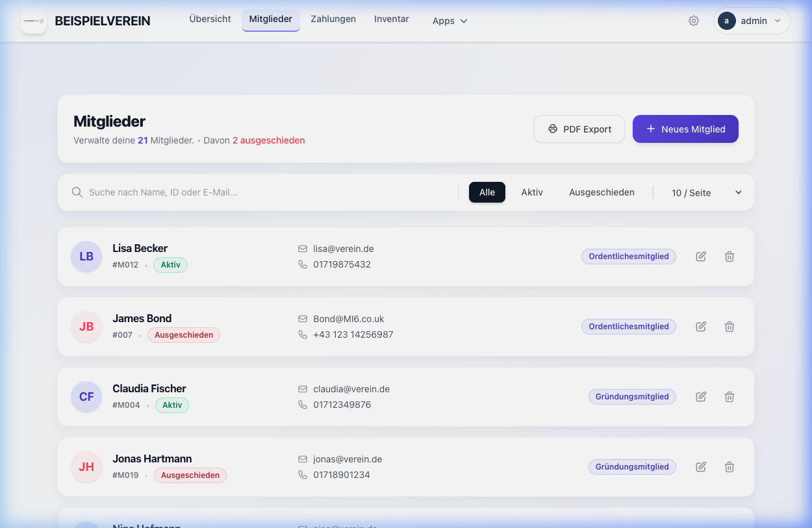This screenshot has height=528, width=812.
Task: Delete Claudia Fischer via the trash icon
Action: click(730, 397)
